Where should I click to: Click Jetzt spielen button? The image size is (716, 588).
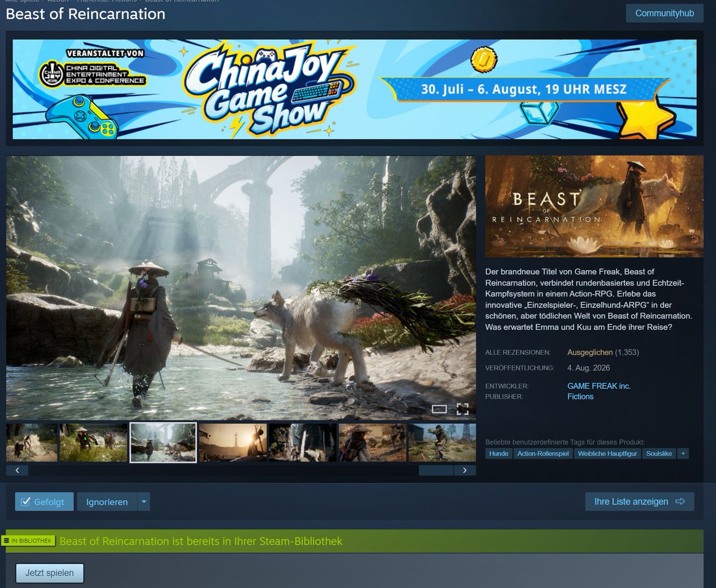50,573
